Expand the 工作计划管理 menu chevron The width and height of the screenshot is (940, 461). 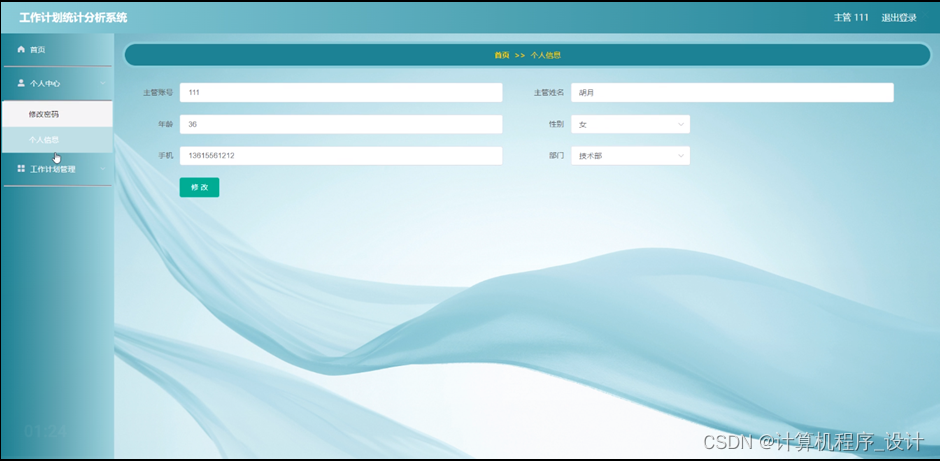coord(103,169)
